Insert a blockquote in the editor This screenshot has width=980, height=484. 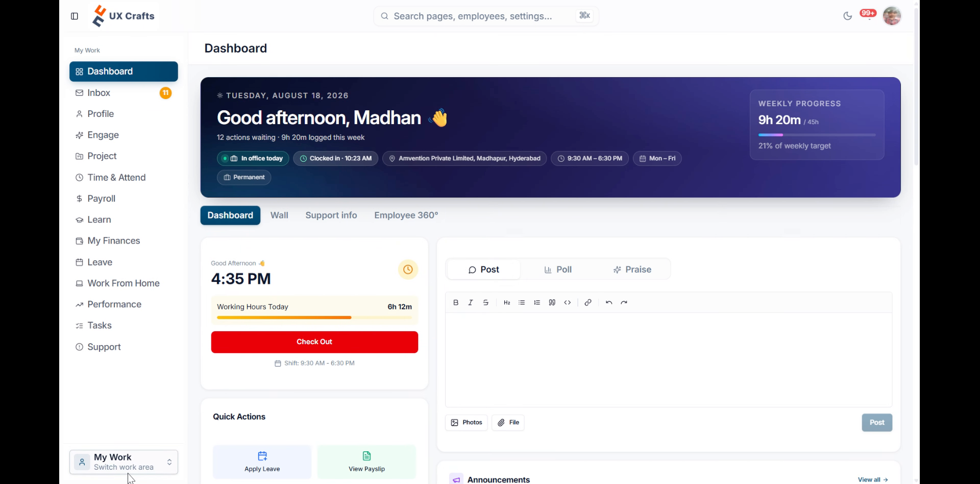coord(552,303)
